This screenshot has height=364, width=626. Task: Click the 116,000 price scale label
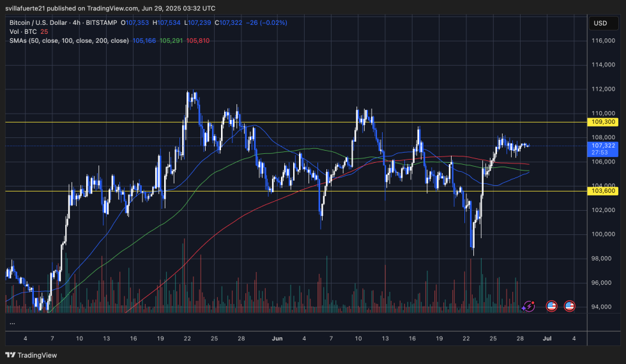(604, 40)
